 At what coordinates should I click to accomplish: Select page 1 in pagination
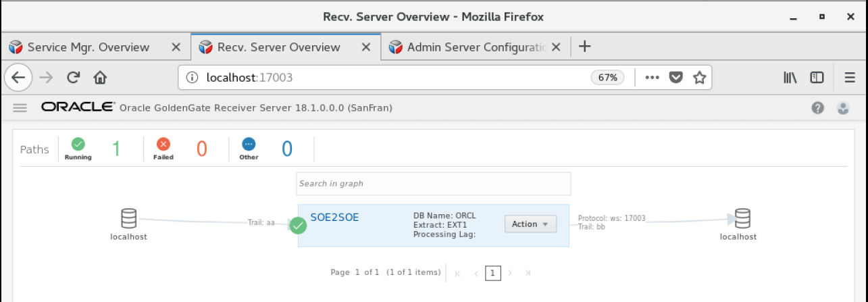coord(493,273)
